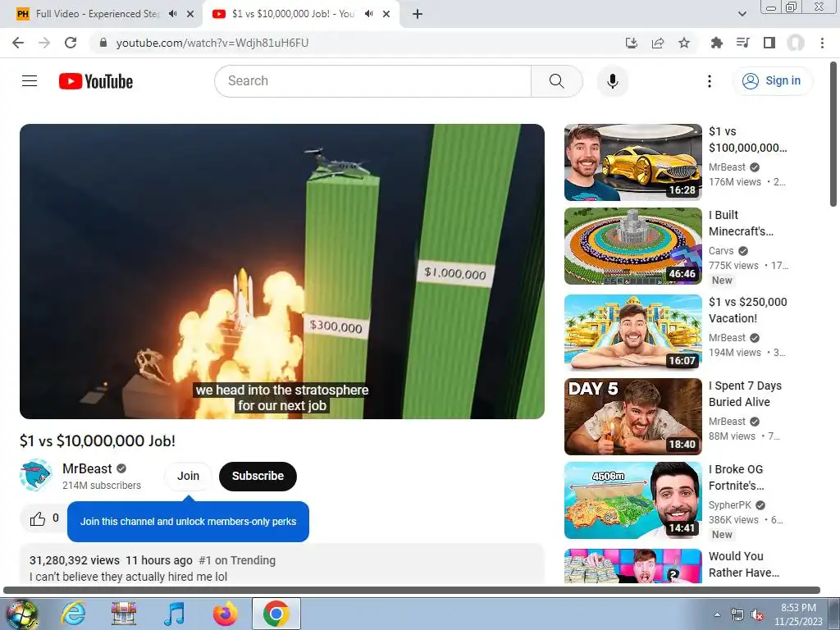Open Would You Rather Have thumbnail

point(632,566)
